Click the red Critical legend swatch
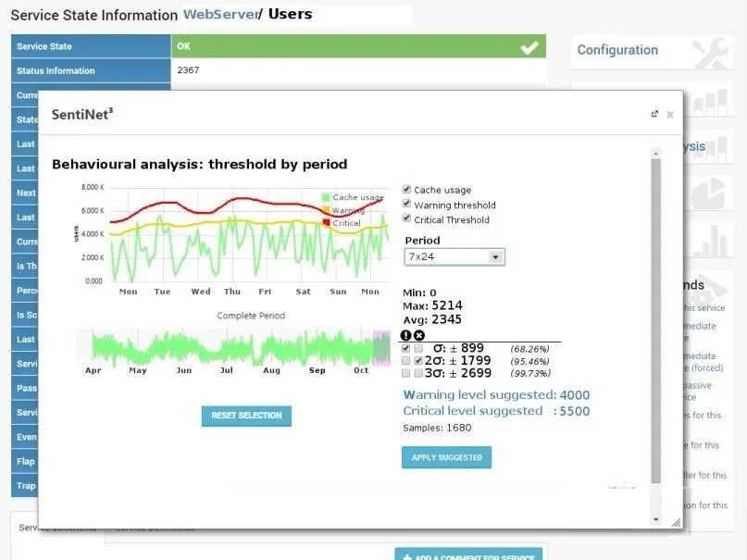Screen dimensions: 747x560 [x=327, y=222]
